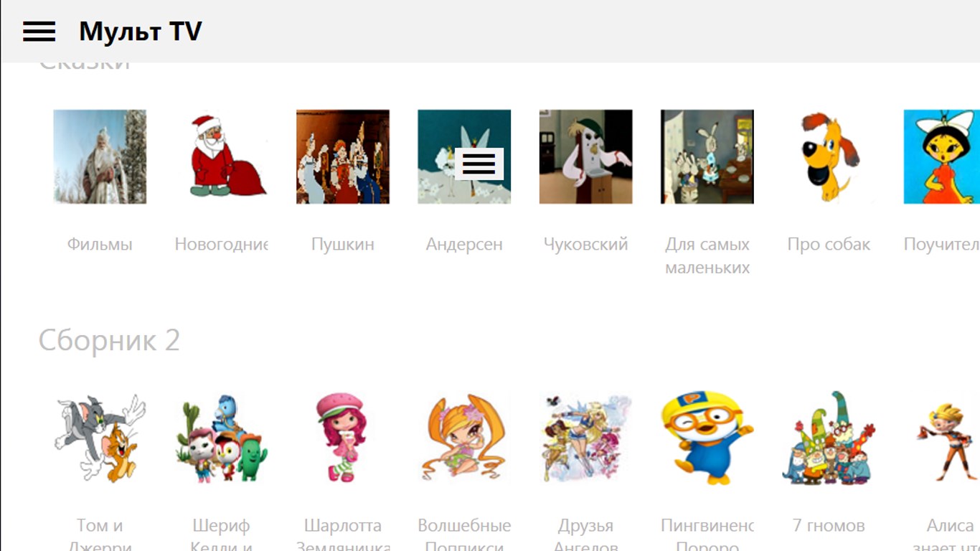Click the Для самых маленьких label
This screenshot has height=551, width=980.
pyautogui.click(x=707, y=255)
